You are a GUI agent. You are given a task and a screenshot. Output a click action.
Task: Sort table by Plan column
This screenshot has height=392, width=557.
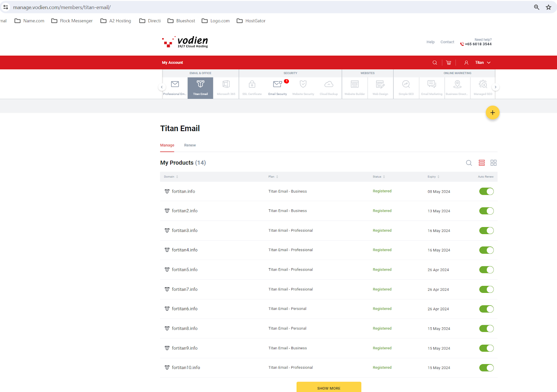(273, 177)
